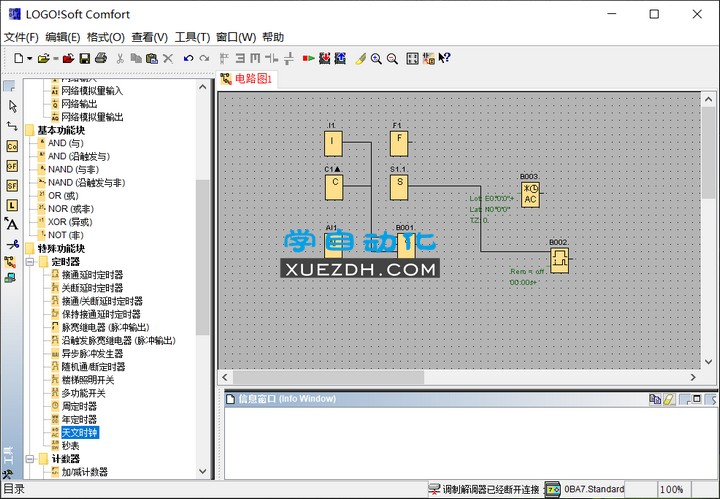Open the 窗口(W) menu

point(236,37)
